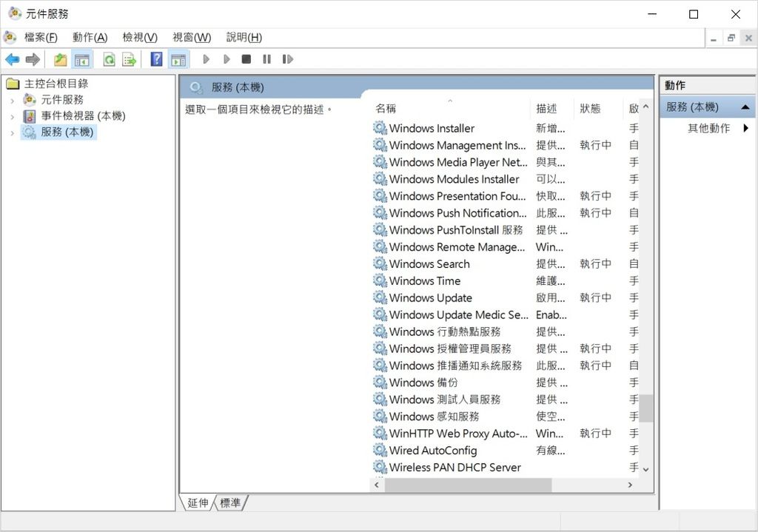Switch to the 標準 tab
The height and width of the screenshot is (532, 758).
click(230, 503)
